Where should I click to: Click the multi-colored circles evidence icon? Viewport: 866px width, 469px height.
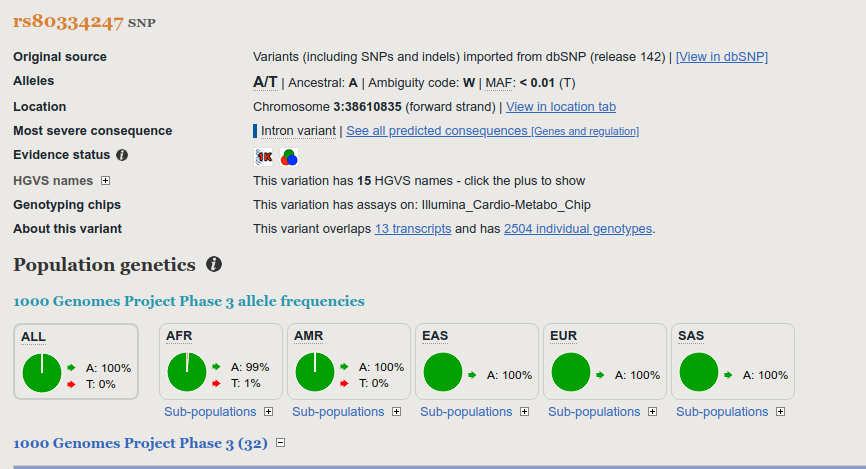click(289, 157)
